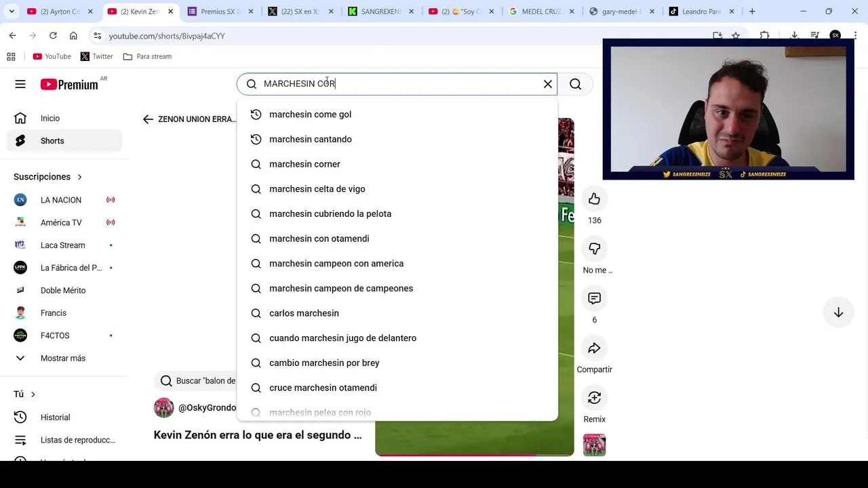The width and height of the screenshot is (868, 488).
Task: Select suggestion cuando marchesin jugo de delantero
Action: [397, 338]
